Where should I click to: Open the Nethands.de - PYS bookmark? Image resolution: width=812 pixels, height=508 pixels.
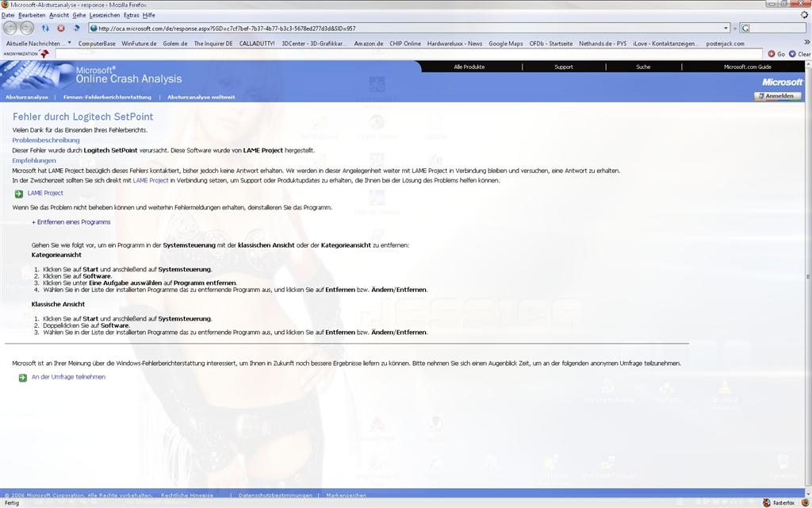(x=603, y=44)
